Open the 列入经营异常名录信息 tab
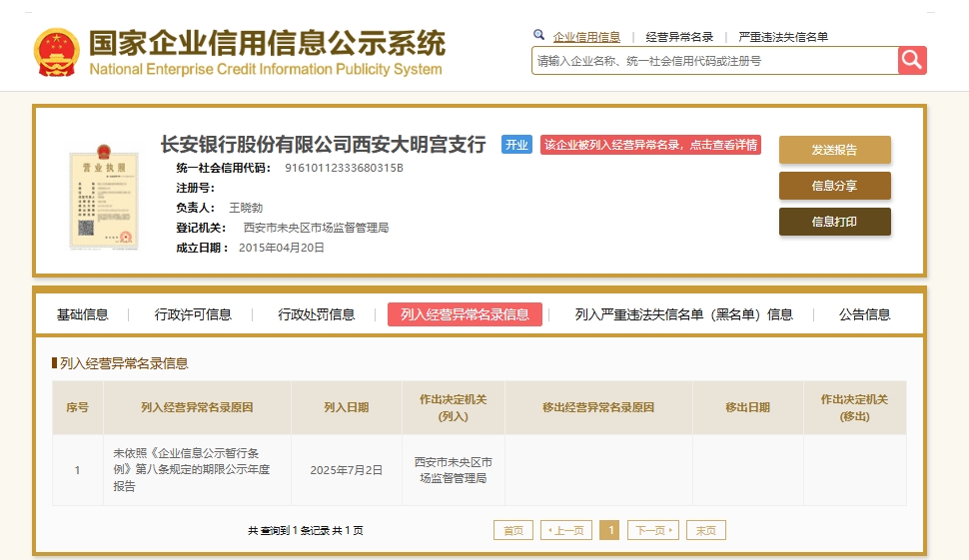 tap(465, 314)
